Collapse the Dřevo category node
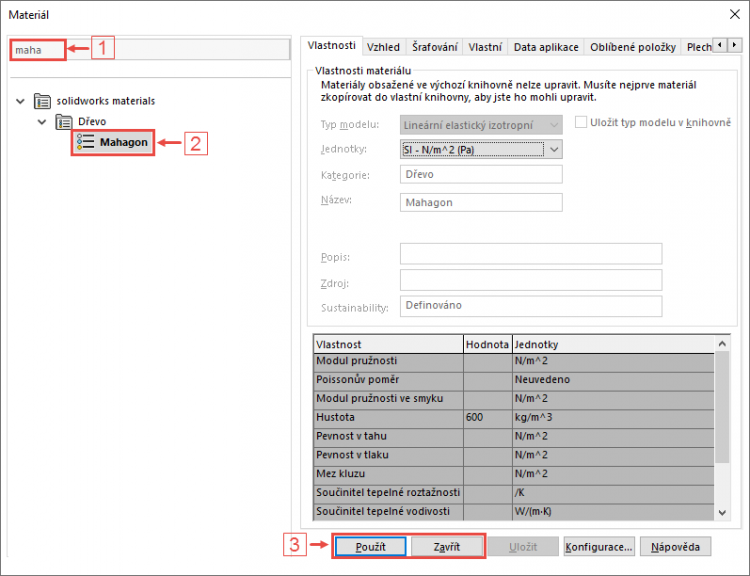Viewport: 750px width, 576px height. [x=42, y=122]
